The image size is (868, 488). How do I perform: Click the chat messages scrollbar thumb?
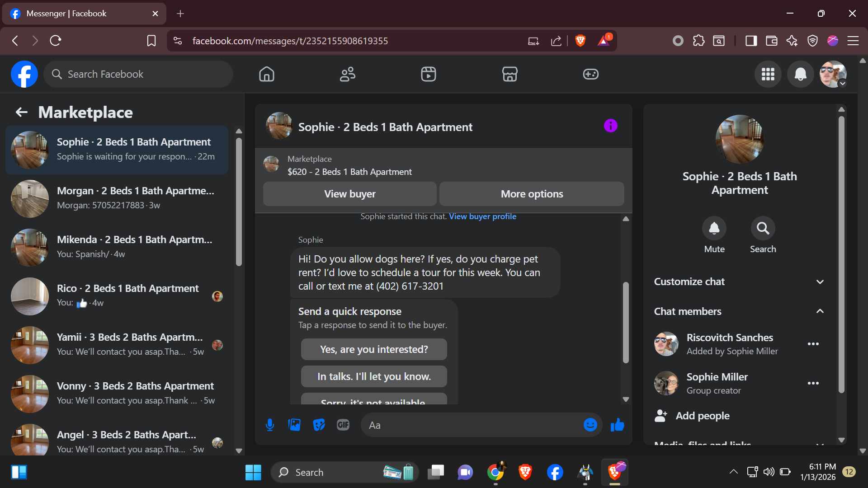tap(626, 323)
